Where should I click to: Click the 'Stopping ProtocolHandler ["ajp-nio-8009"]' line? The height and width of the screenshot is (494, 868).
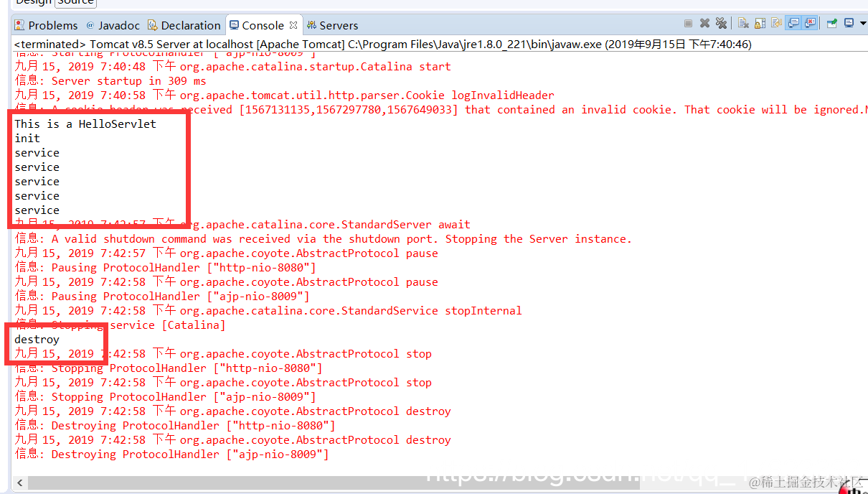click(165, 396)
